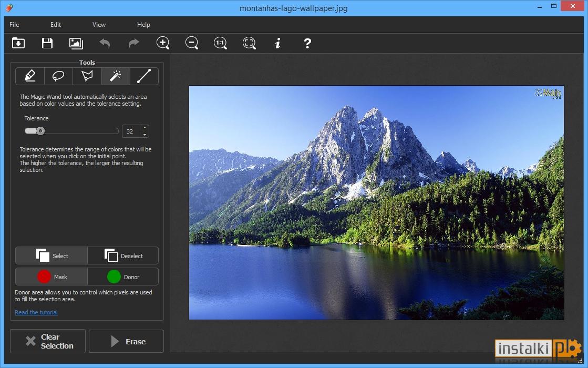Fit image to window icon
Screen dimensions: 588x368
click(x=250, y=43)
